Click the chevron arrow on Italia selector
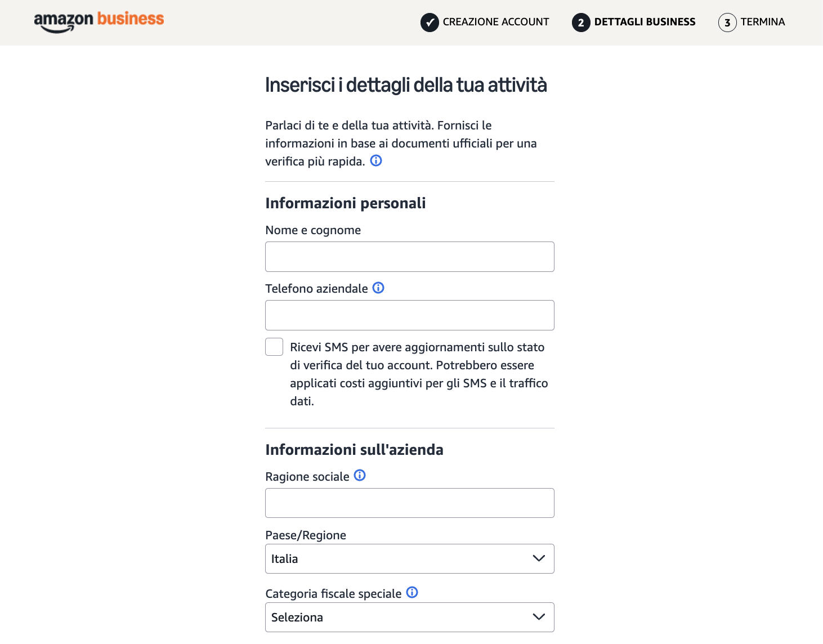The image size is (823, 644). coord(539,558)
